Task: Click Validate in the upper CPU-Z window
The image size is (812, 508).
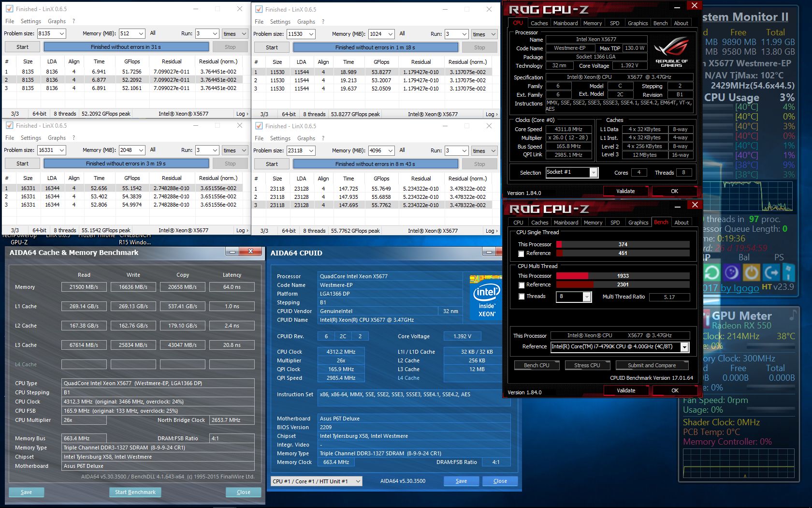Action: pyautogui.click(x=625, y=191)
